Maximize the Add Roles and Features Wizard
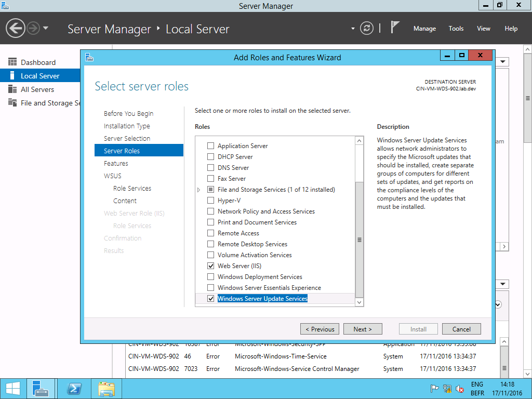Screen dimensions: 532x399 461,55
